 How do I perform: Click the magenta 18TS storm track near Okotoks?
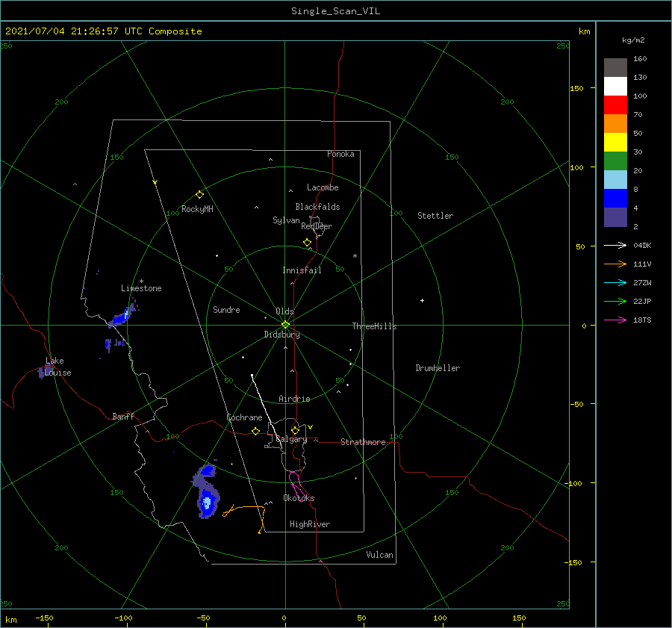298,487
